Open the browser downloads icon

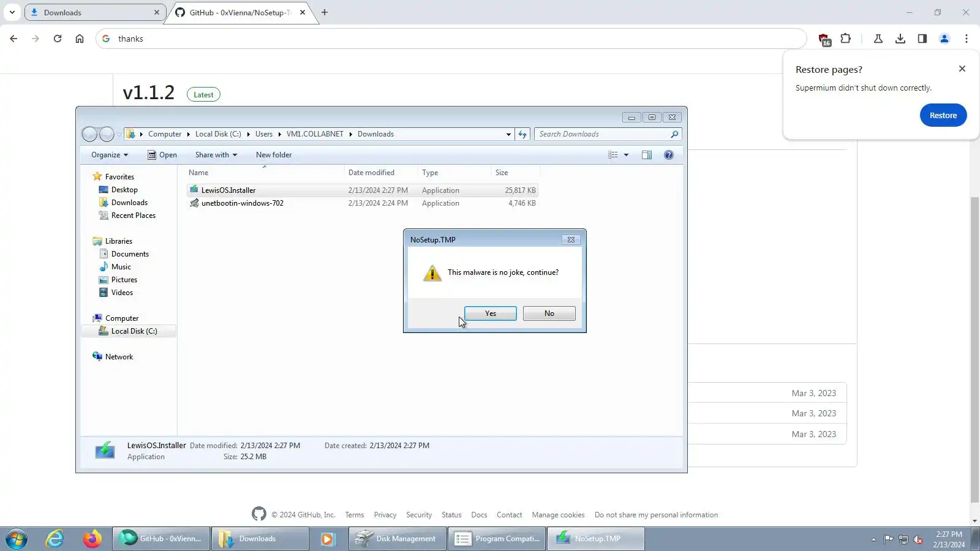(x=900, y=39)
